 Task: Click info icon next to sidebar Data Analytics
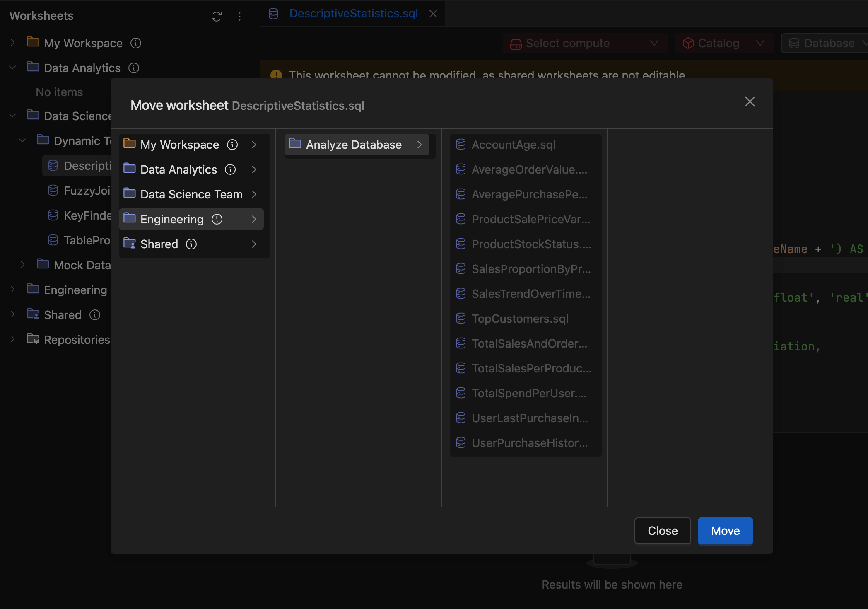point(134,68)
